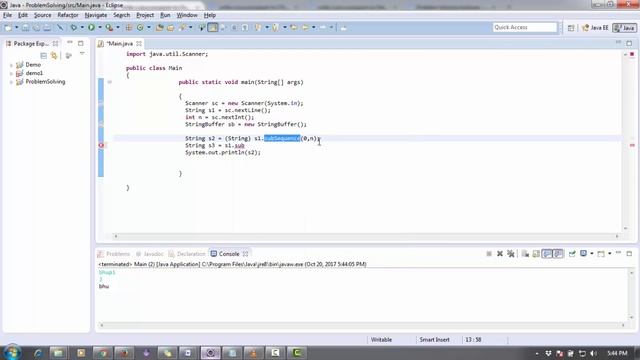The image size is (640, 360).
Task: Open the Window menu
Action: 187,15
